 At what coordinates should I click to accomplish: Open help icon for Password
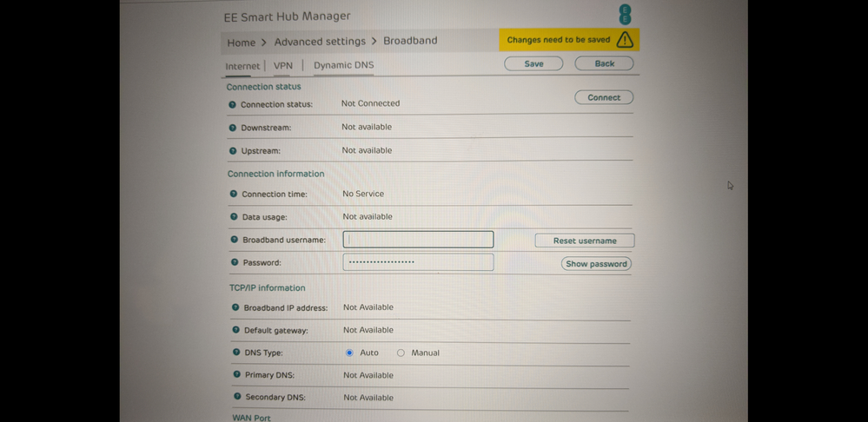coord(235,263)
